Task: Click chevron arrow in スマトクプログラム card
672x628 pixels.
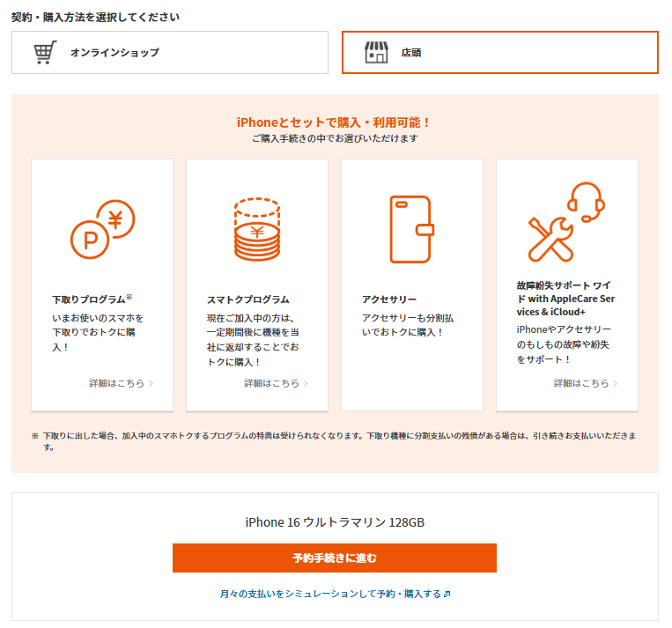Action: 306,384
